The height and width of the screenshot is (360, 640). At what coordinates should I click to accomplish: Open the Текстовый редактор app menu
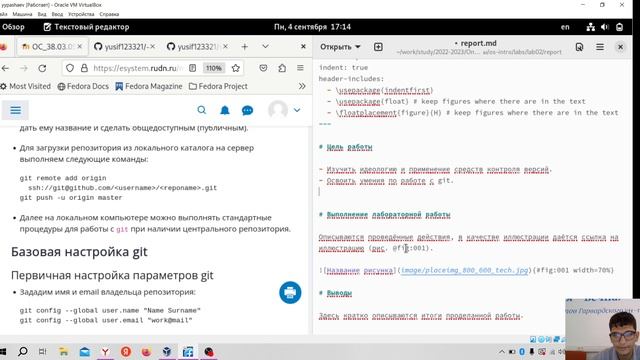[x=86, y=27]
